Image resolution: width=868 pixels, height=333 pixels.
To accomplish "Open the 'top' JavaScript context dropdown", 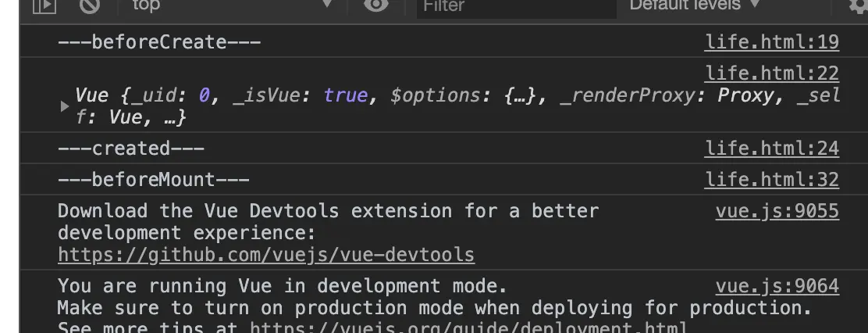I will [x=233, y=5].
